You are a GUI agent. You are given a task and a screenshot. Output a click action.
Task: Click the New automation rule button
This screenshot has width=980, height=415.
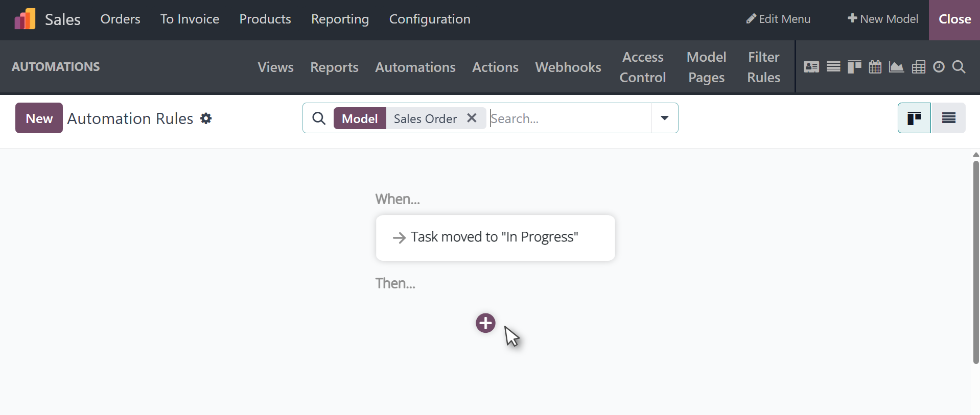[x=39, y=118]
